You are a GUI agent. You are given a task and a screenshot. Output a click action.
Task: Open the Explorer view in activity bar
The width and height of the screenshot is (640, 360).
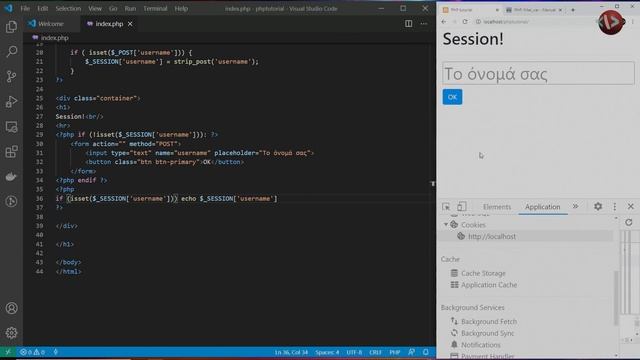[x=11, y=27]
